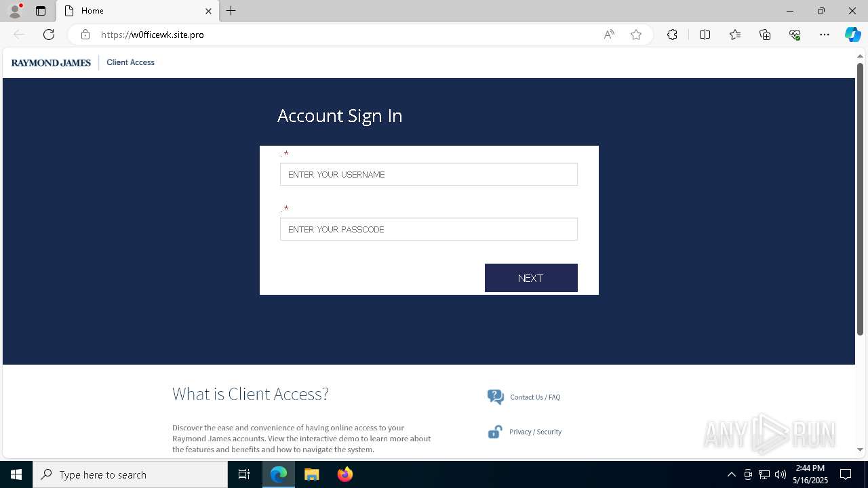The height and width of the screenshot is (488, 868).
Task: Click the scrollbar down arrow
Action: coord(860,449)
